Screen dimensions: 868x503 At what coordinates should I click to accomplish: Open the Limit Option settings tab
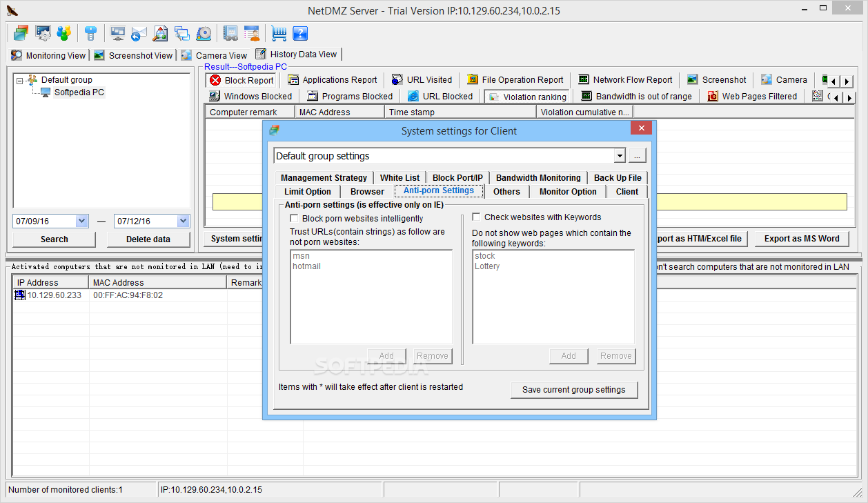[308, 192]
